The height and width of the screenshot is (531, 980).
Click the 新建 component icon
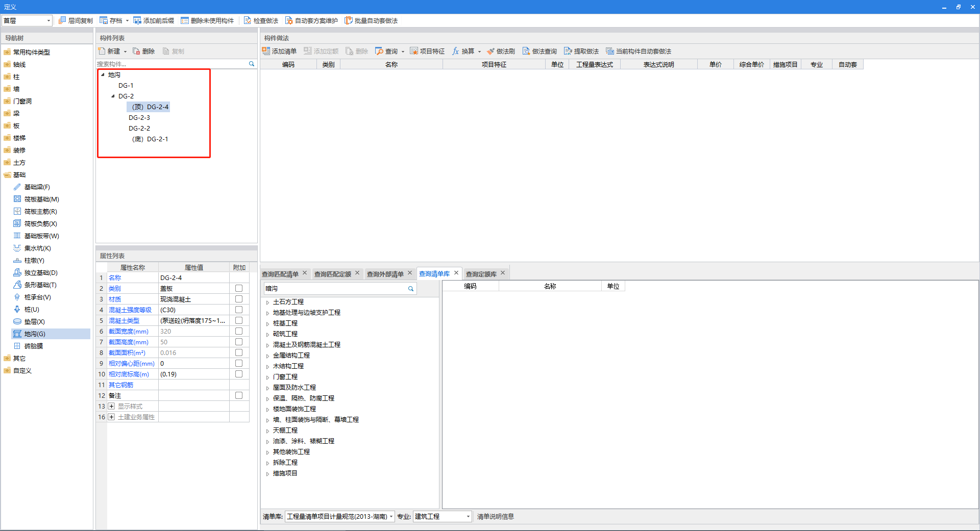(x=102, y=51)
